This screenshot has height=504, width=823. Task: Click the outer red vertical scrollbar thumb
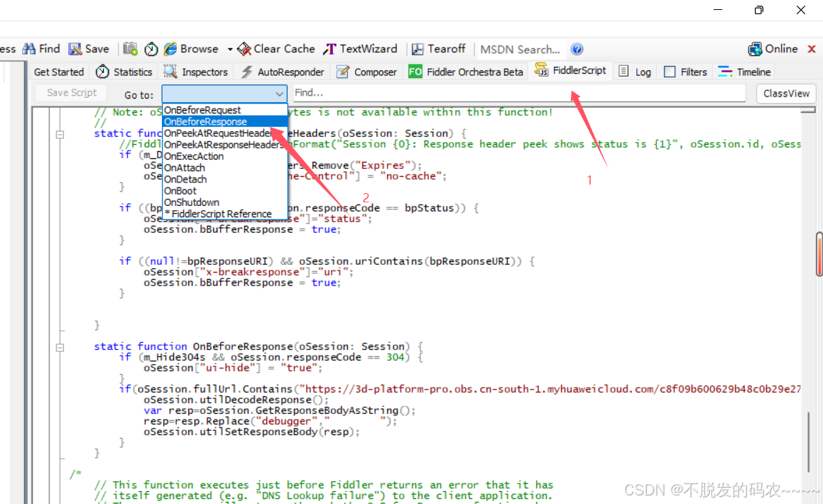819,254
